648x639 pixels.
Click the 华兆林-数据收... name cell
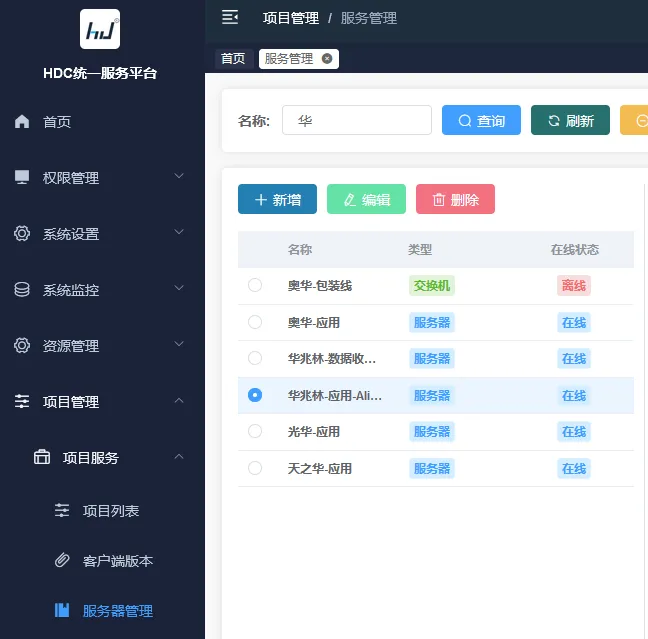[x=332, y=358]
